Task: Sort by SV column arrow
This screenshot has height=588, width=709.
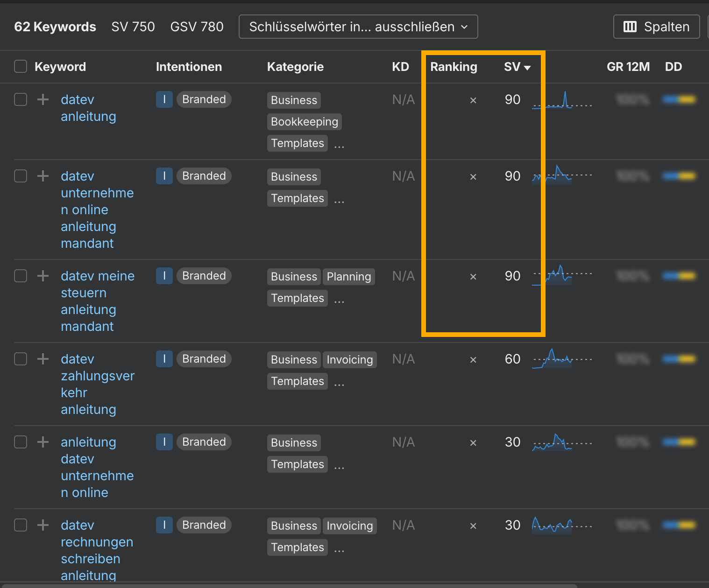Action: tap(527, 68)
